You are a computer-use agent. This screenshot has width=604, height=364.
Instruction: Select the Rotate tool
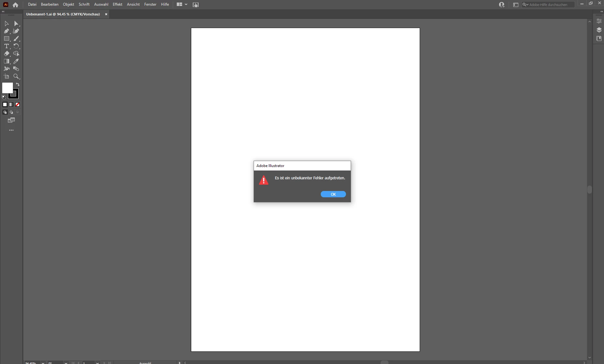point(16,46)
